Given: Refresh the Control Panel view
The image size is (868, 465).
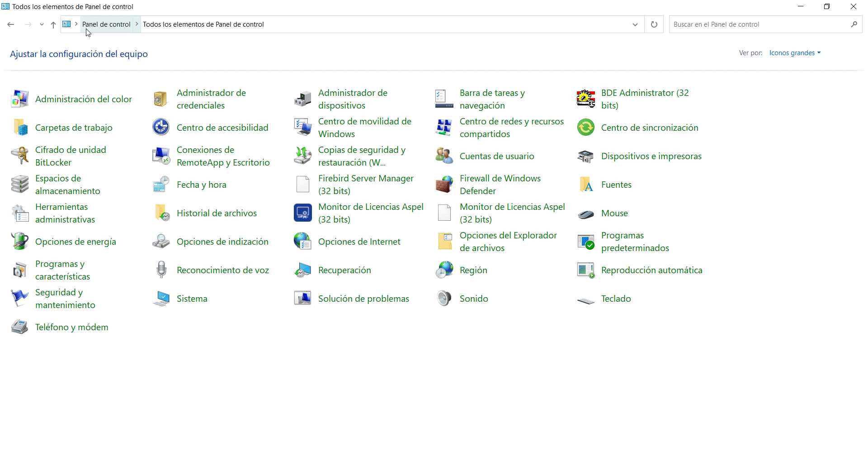Looking at the screenshot, I should click(x=654, y=24).
